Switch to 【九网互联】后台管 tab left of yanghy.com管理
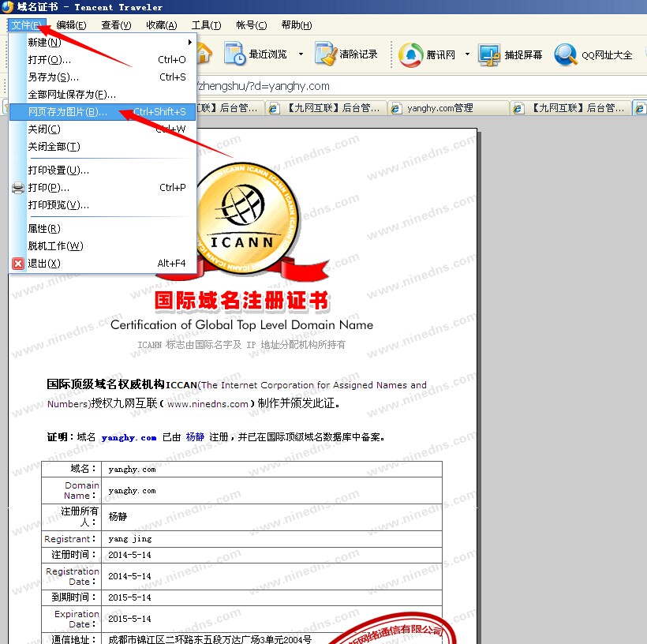The width and height of the screenshot is (647, 644). pos(326,108)
